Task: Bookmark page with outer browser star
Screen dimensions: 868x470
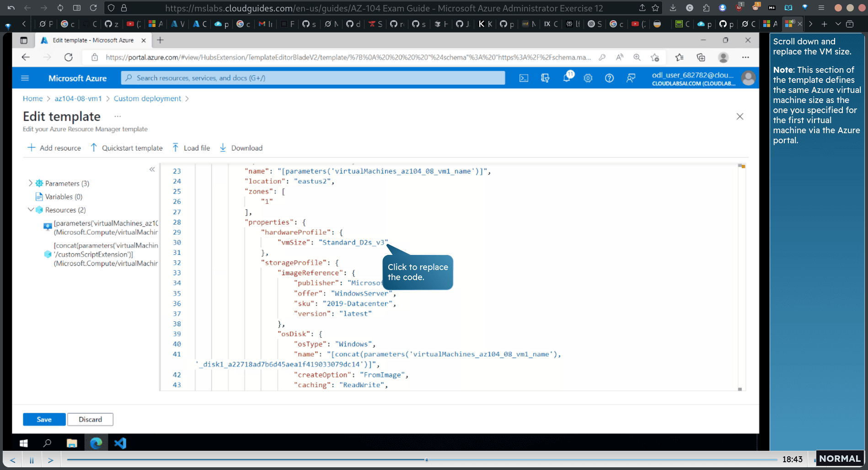Action: (x=655, y=8)
